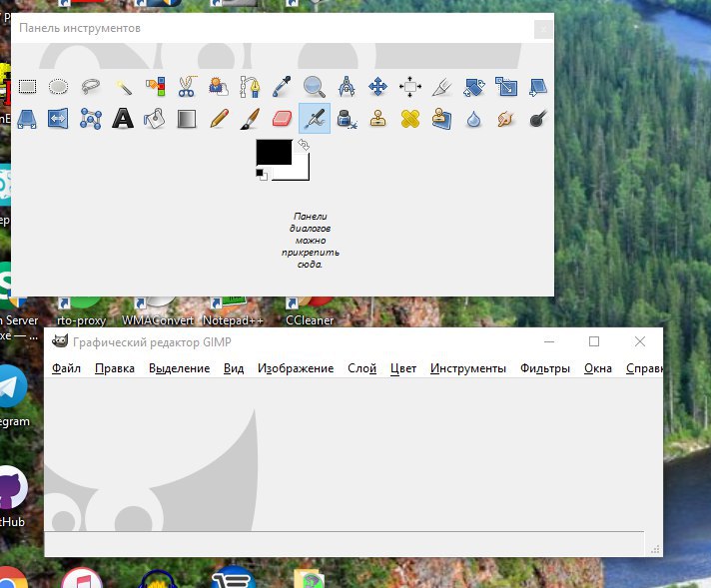Select the WMAConvert desktop shortcut label
This screenshot has width=711, height=588.
point(158,320)
